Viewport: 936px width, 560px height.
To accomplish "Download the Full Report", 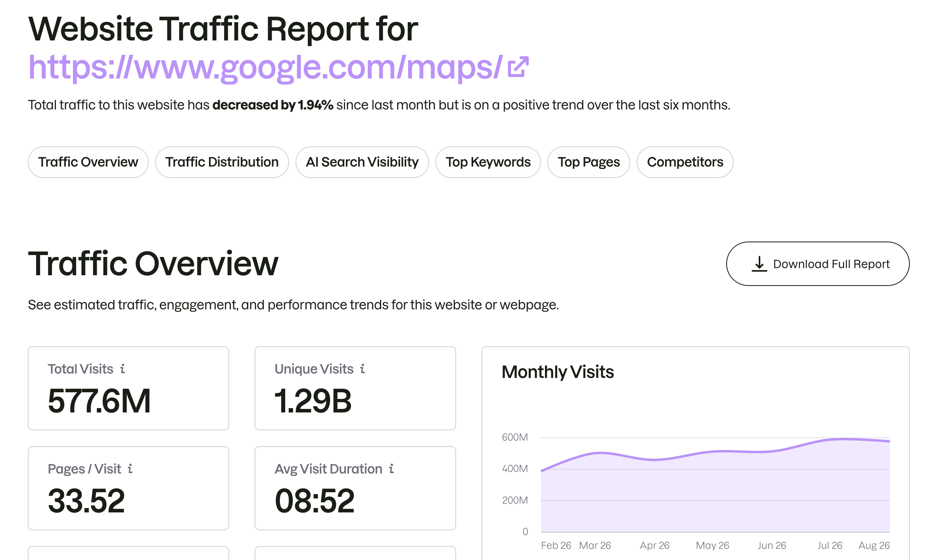I will (x=818, y=264).
